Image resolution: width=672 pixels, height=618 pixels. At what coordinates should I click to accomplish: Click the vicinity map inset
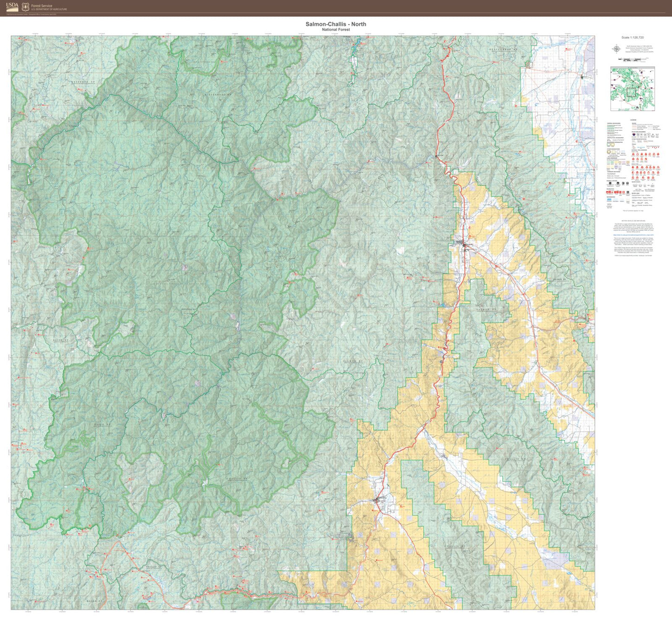(x=632, y=88)
